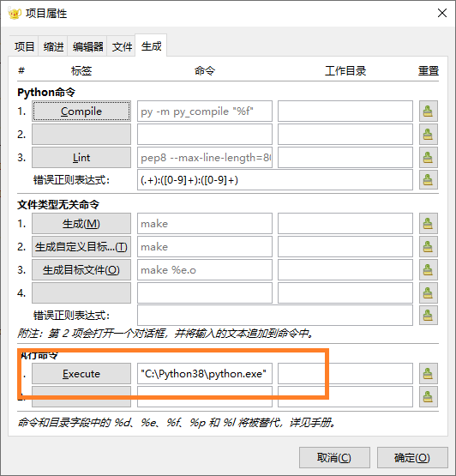Image resolution: width=456 pixels, height=476 pixels.
Task: Reset the 生成目标文件(O) command row
Action: point(428,269)
